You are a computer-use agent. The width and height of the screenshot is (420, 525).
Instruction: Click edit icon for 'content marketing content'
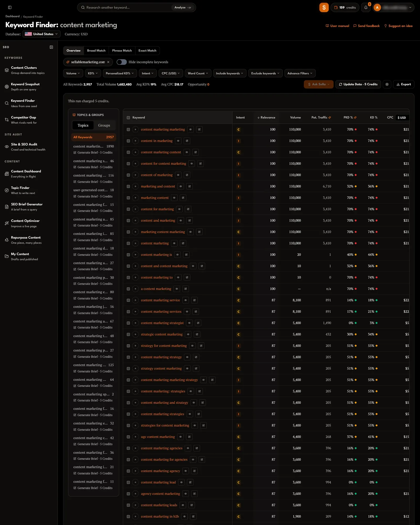click(x=196, y=152)
